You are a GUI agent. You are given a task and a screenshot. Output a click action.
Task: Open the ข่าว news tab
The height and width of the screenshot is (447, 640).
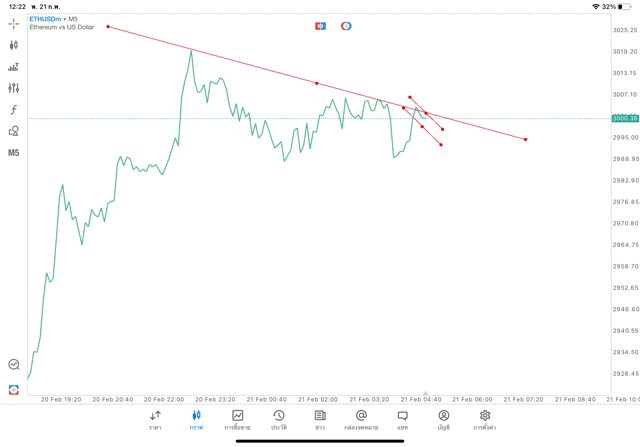click(319, 419)
